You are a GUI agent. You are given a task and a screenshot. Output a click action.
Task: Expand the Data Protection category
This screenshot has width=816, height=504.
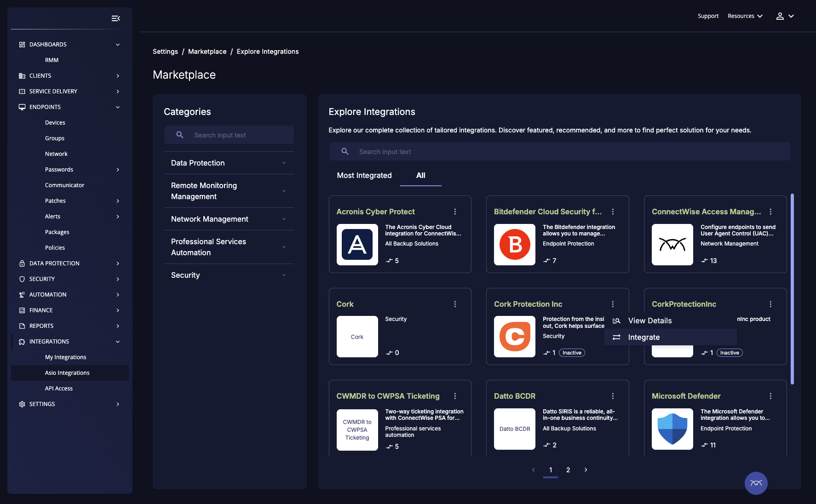[229, 163]
